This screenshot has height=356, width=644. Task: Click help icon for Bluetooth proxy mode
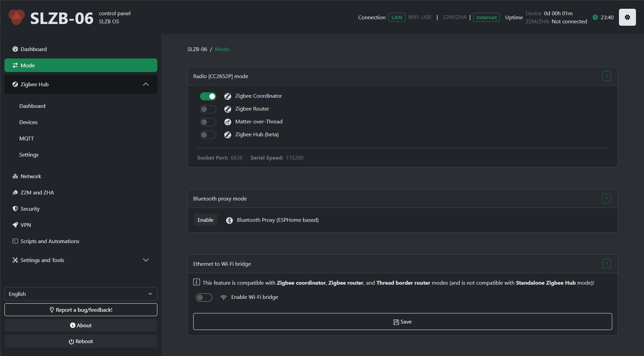(606, 199)
